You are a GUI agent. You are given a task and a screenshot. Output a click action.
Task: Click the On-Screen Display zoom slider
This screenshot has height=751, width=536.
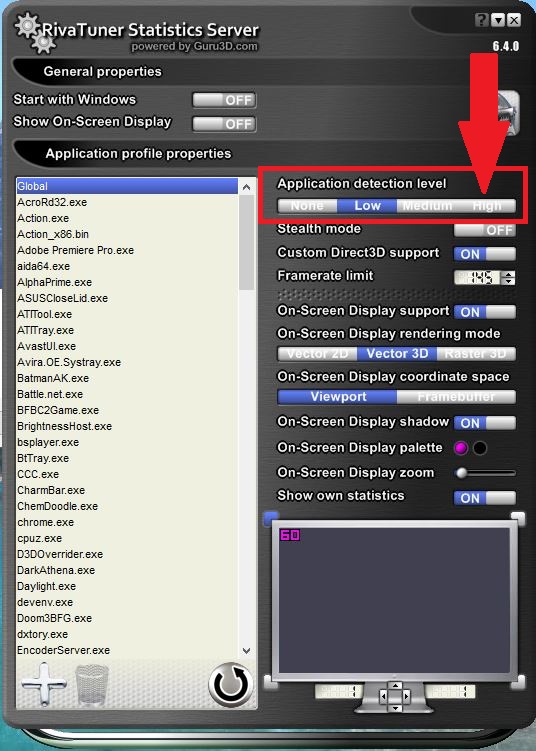click(485, 473)
